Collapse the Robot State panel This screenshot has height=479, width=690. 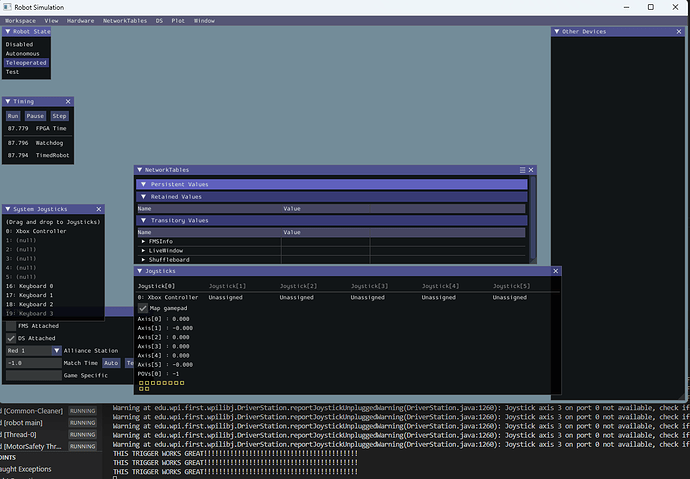pyautogui.click(x=7, y=32)
